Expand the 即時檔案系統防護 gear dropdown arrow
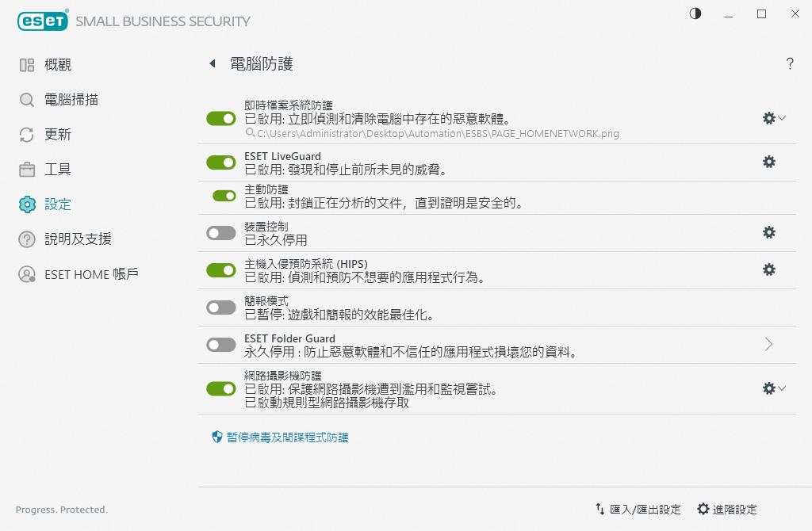 [782, 118]
